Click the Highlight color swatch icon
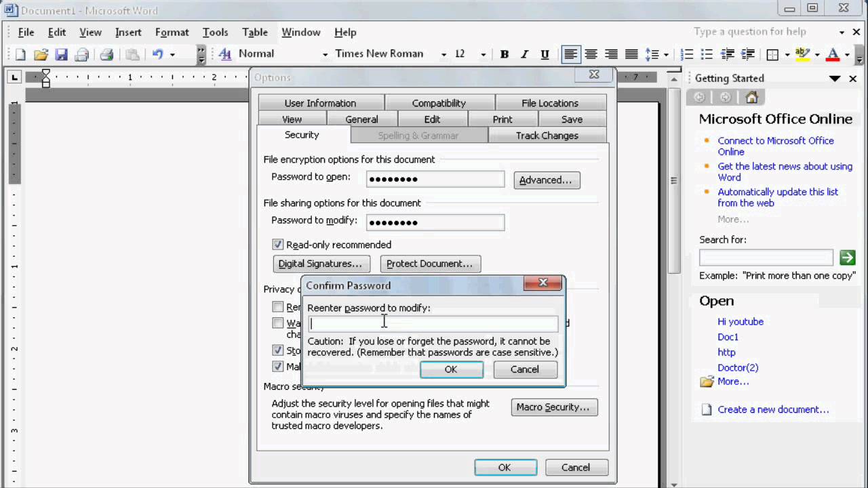The width and height of the screenshot is (868, 488). click(802, 54)
